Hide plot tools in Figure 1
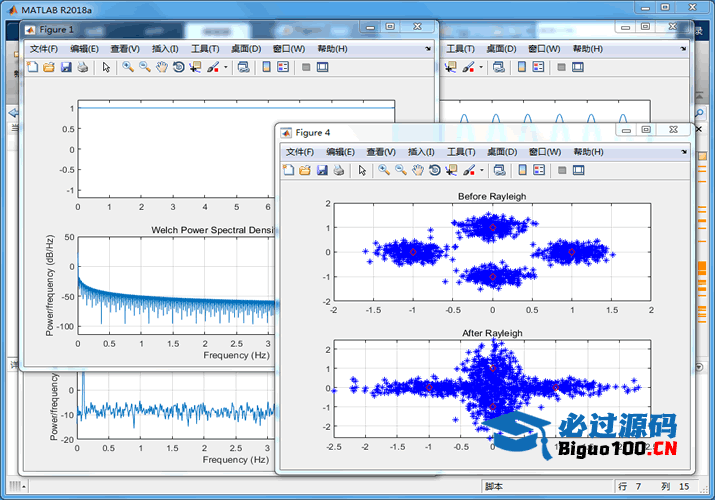715x500 pixels. pyautogui.click(x=306, y=67)
